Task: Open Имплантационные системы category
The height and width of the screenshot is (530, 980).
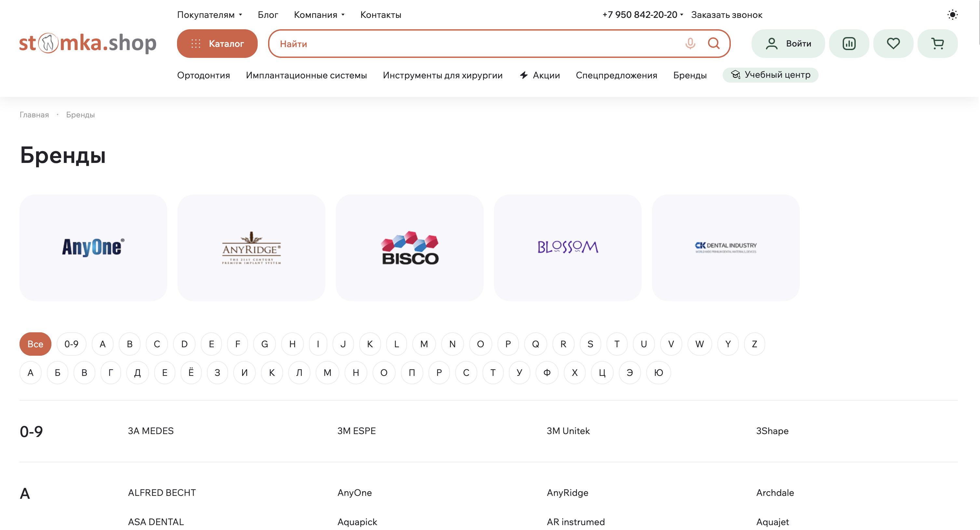Action: click(306, 75)
